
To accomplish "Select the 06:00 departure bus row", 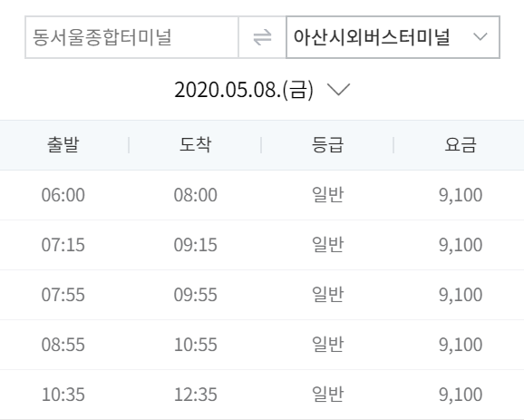I will pyautogui.click(x=262, y=195).
